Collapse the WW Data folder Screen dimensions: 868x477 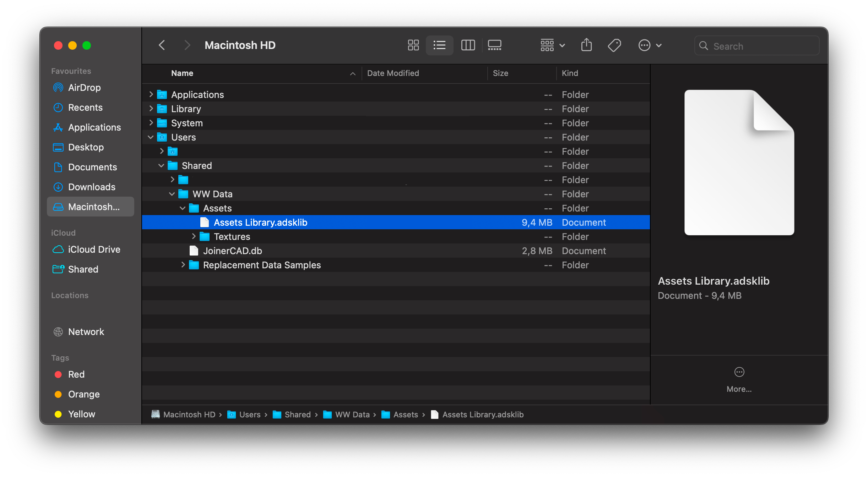pyautogui.click(x=172, y=194)
